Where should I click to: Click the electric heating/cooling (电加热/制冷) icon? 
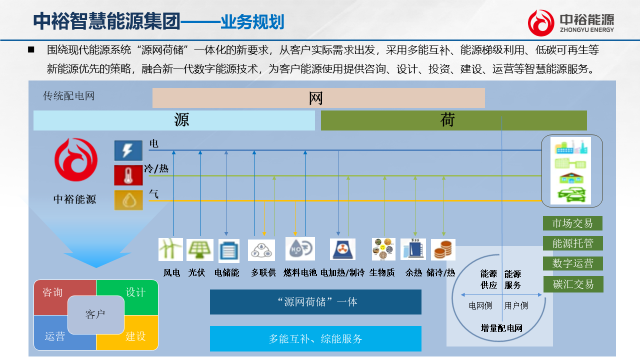[342, 249]
